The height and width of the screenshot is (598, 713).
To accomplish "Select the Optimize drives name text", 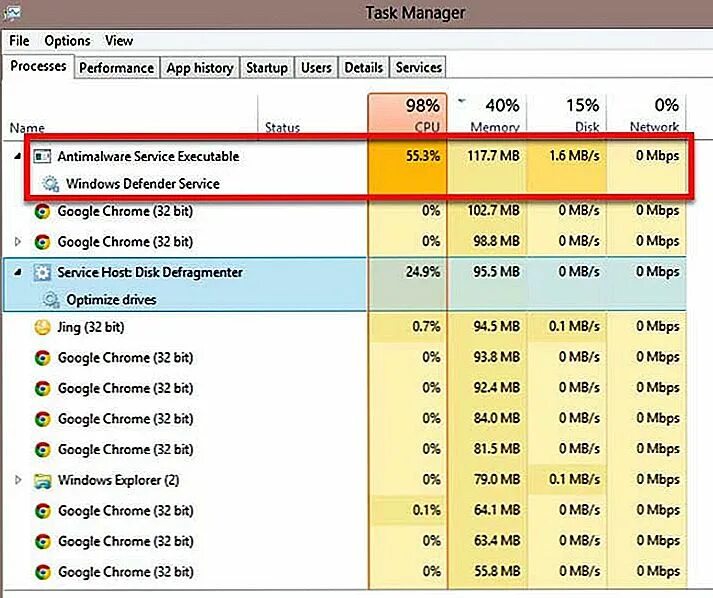I will click(111, 300).
